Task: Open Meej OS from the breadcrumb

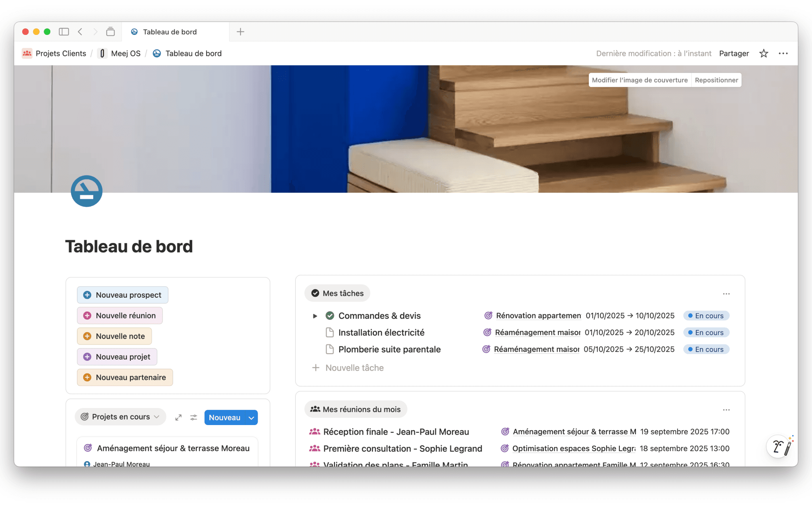Action: [125, 53]
